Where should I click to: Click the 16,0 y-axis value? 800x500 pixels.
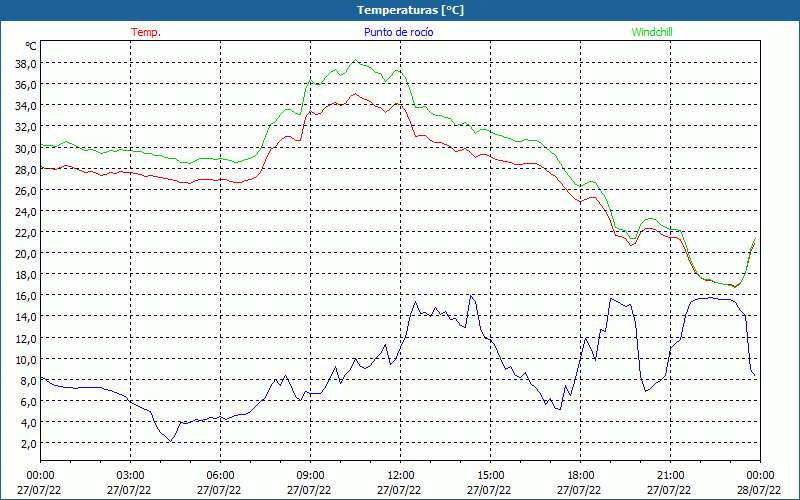pyautogui.click(x=27, y=296)
